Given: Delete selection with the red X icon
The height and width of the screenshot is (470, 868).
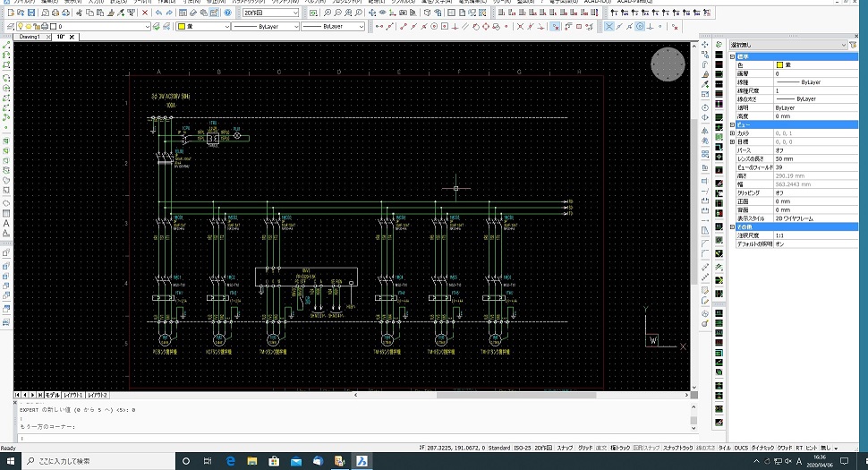Looking at the screenshot, I should [x=145, y=13].
